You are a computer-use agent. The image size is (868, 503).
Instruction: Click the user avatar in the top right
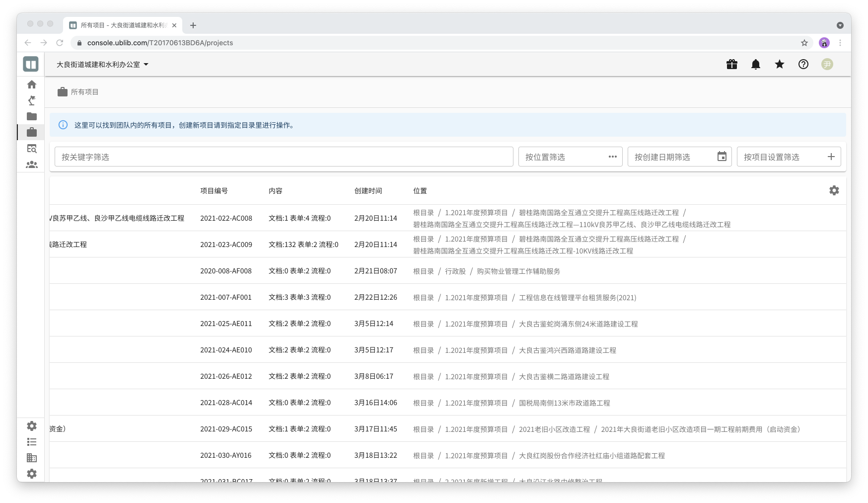[x=827, y=64]
